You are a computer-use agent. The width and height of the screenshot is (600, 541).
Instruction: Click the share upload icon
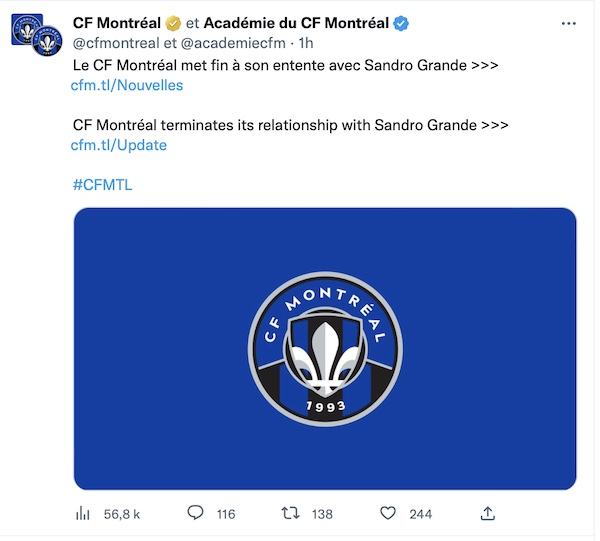pyautogui.click(x=488, y=513)
